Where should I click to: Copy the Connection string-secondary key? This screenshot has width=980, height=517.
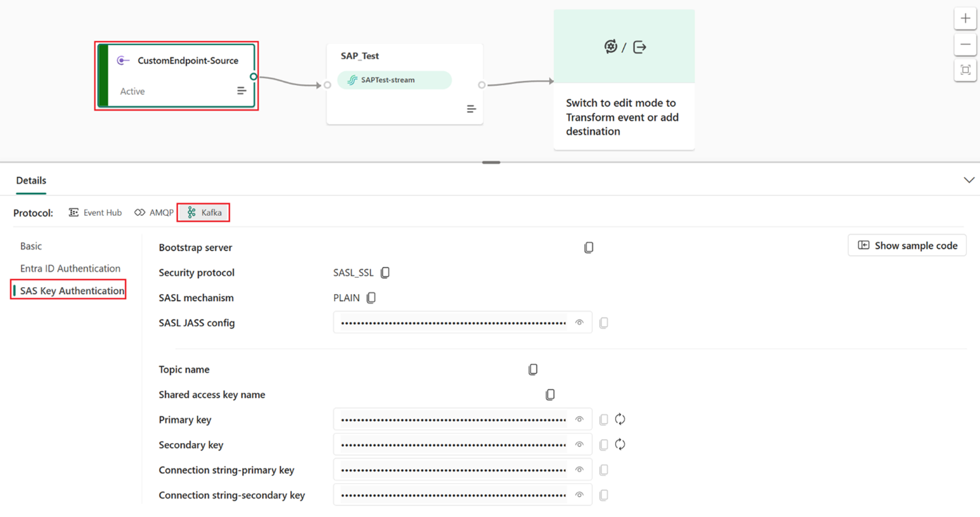604,495
